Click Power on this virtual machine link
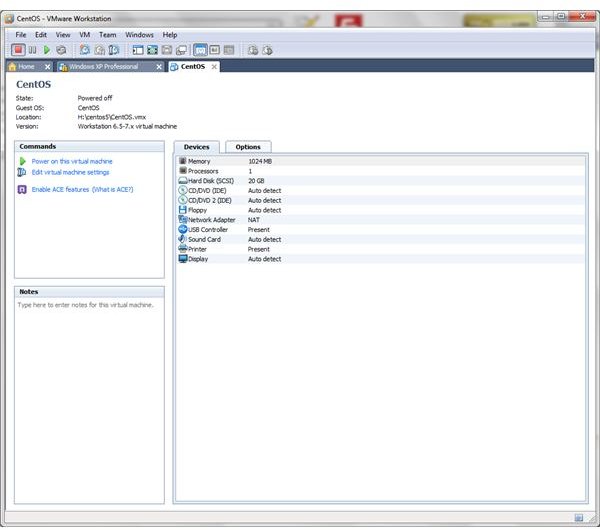 click(72, 161)
